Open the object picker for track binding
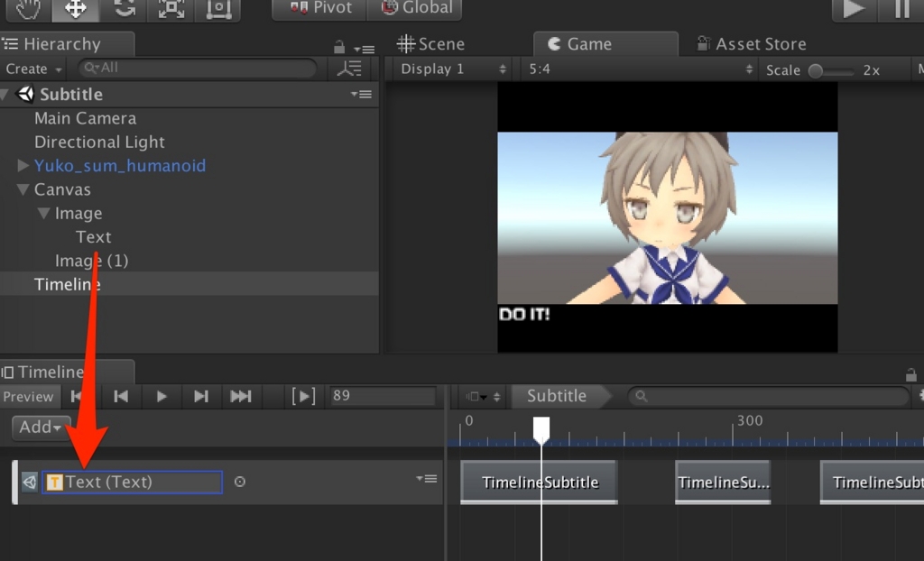 click(x=239, y=482)
